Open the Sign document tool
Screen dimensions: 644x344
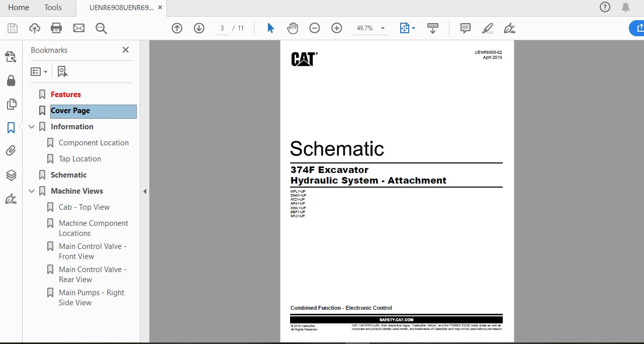click(509, 28)
